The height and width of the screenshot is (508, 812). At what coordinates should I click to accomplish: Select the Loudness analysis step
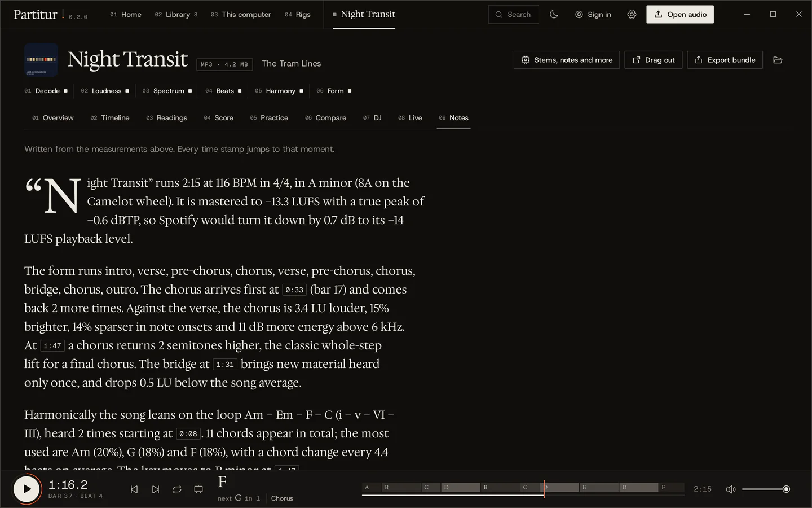[x=105, y=91]
